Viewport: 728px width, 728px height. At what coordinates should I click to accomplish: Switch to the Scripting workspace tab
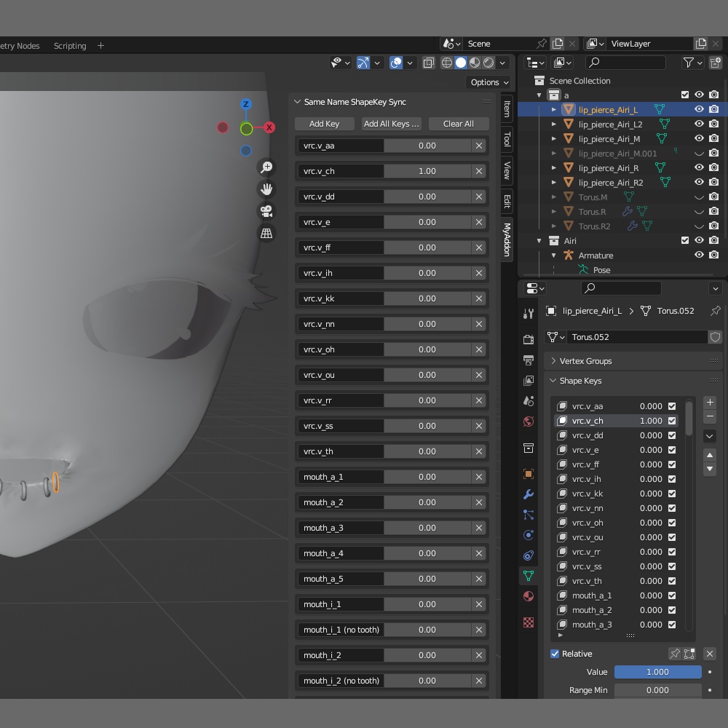70,46
